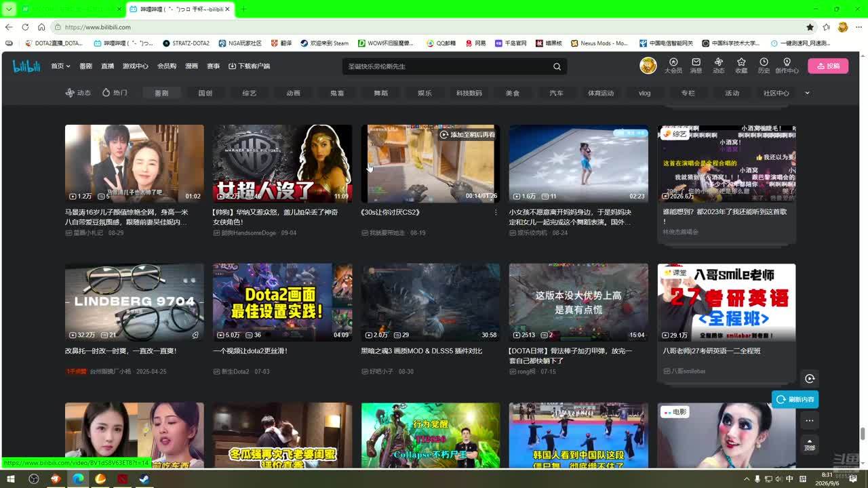Open the 历史 history clock icon

pos(764,62)
